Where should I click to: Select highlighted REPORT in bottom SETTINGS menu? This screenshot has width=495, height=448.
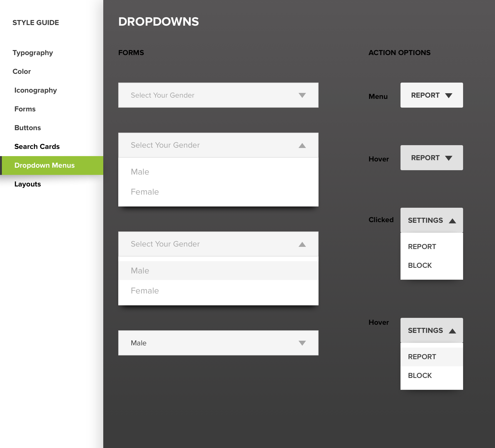432,357
